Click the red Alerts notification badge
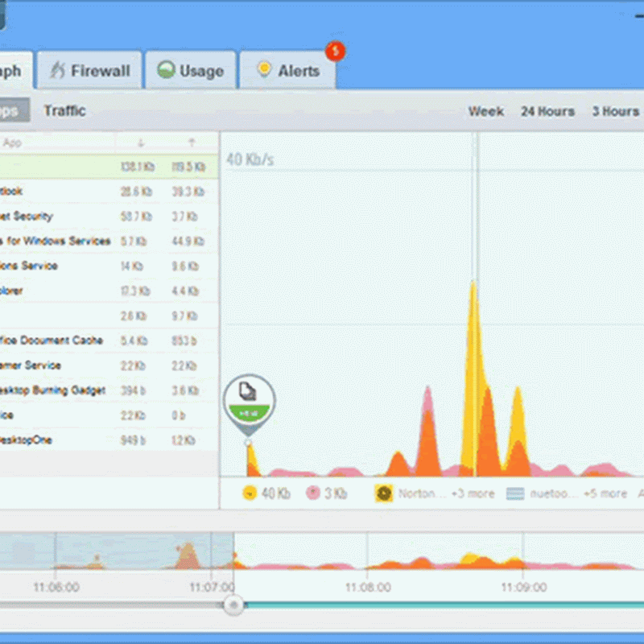The width and height of the screenshot is (644, 644). 335,51
